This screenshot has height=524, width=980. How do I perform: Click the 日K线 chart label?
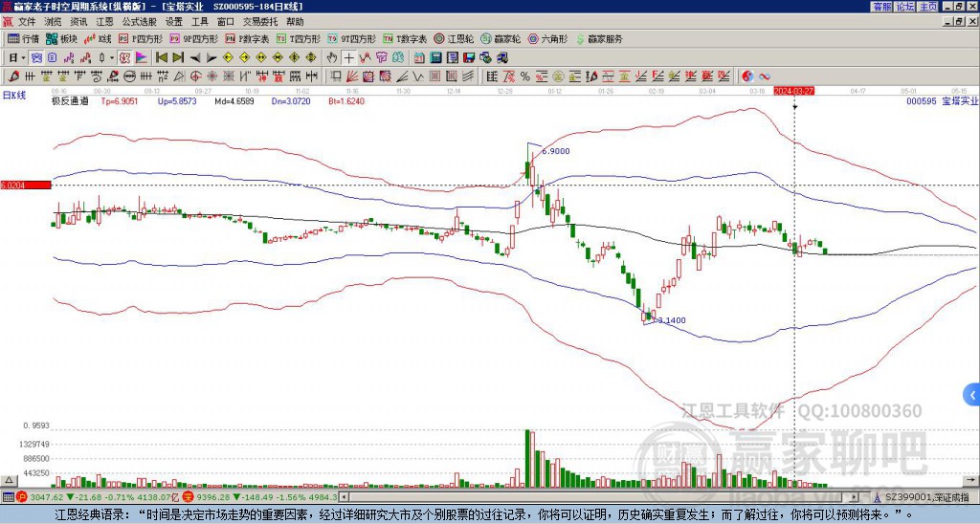(x=14, y=96)
